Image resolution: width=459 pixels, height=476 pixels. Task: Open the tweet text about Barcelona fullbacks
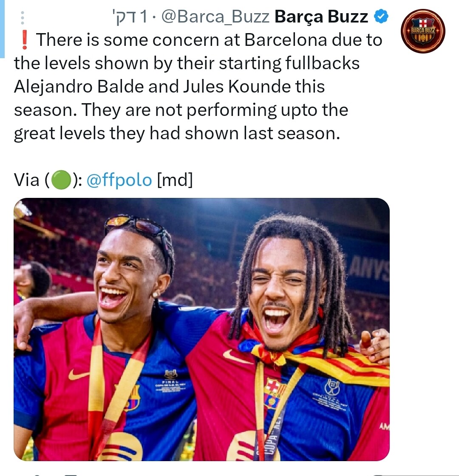(x=198, y=87)
